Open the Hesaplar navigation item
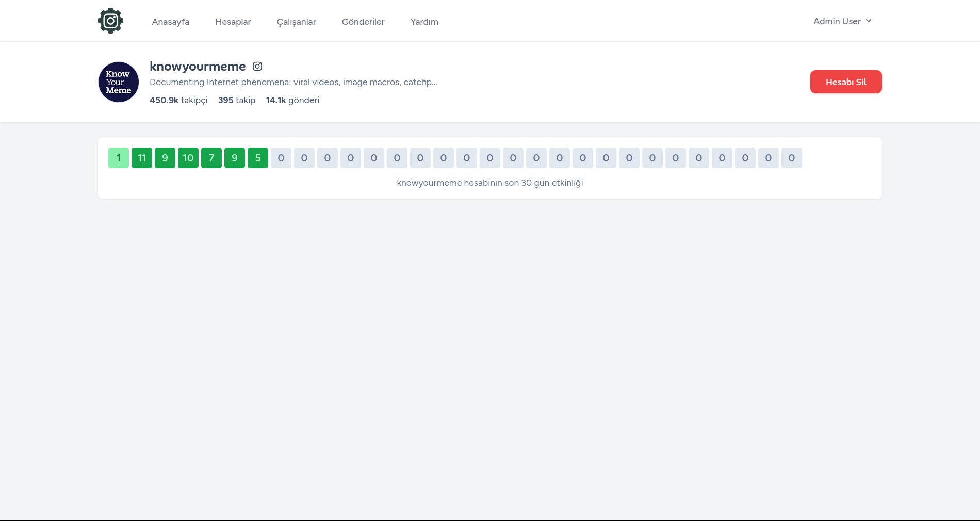The width and height of the screenshot is (980, 521). pyautogui.click(x=233, y=22)
